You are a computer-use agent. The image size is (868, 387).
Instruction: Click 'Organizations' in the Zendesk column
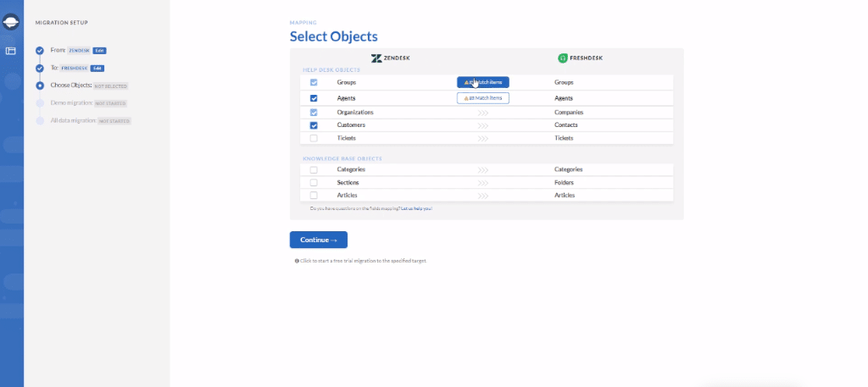[355, 113]
